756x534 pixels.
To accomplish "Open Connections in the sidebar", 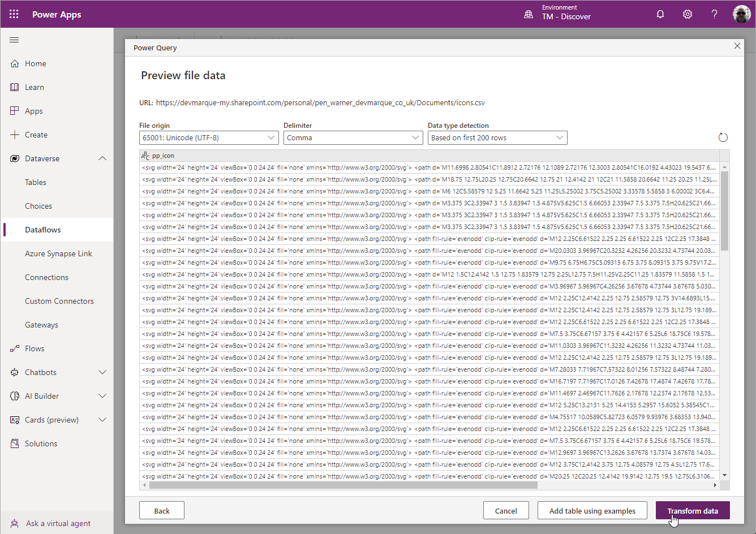I will click(x=46, y=277).
